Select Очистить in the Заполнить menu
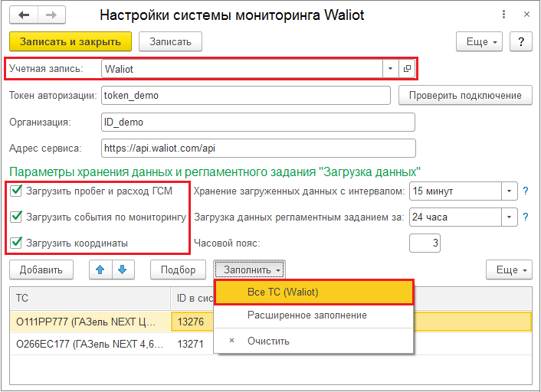The image size is (541, 392). tap(268, 341)
